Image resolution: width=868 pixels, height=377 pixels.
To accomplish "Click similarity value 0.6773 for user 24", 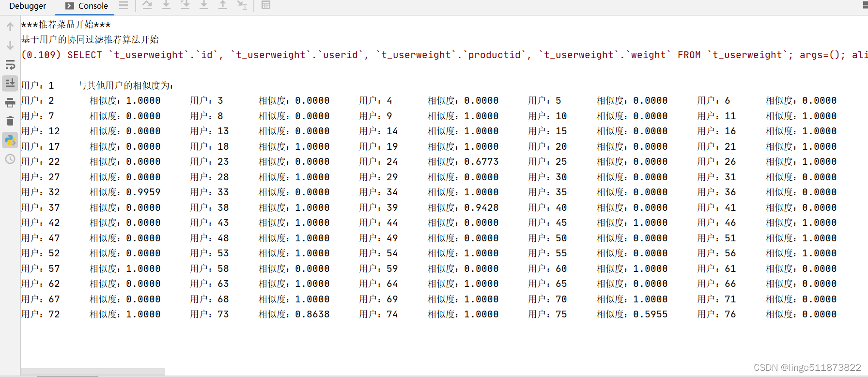I will 481,161.
